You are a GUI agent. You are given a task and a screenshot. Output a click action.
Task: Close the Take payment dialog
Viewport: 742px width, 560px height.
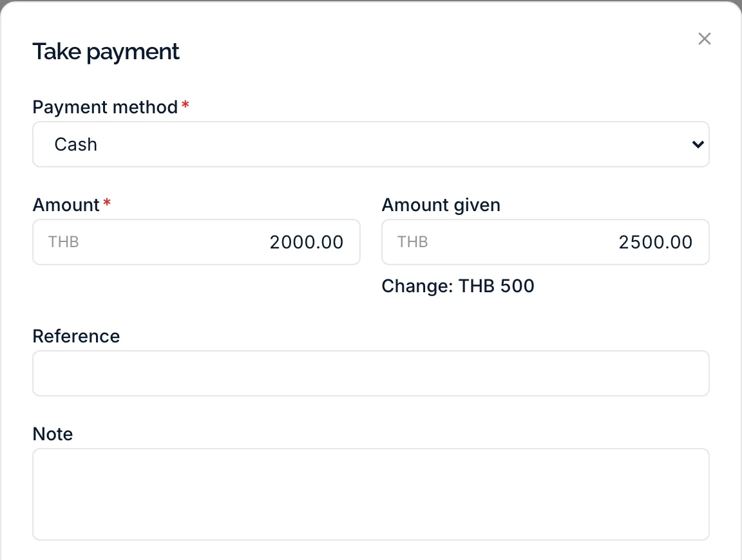pyautogui.click(x=704, y=39)
